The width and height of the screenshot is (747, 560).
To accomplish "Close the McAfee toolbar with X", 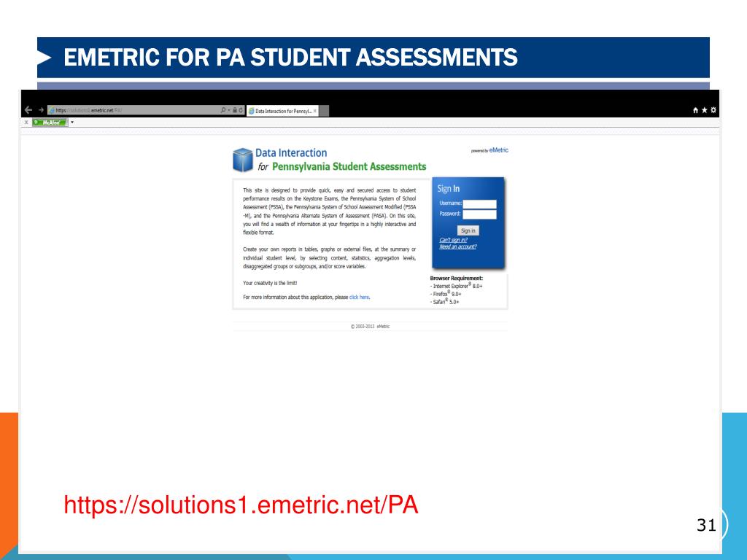I will point(27,122).
